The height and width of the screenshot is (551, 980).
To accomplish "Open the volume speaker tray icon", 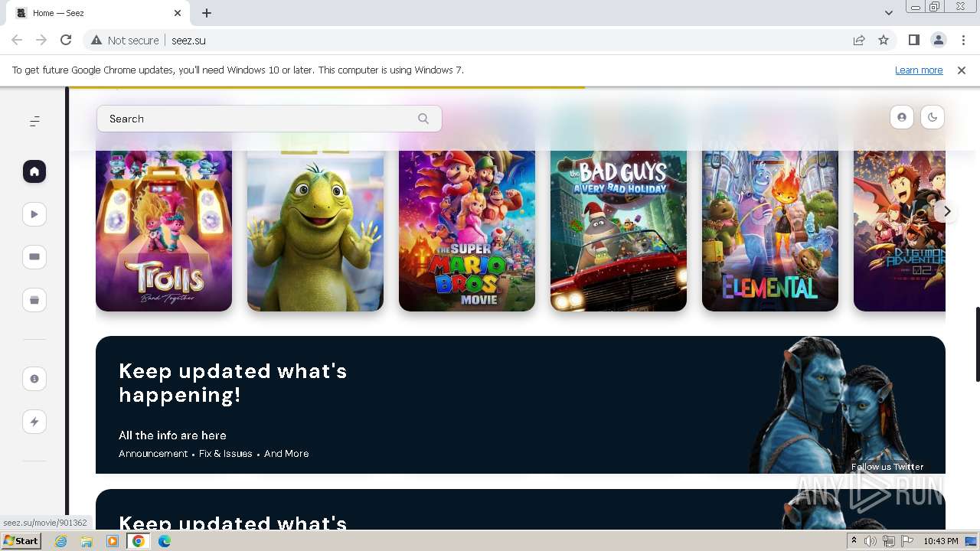I will click(871, 541).
